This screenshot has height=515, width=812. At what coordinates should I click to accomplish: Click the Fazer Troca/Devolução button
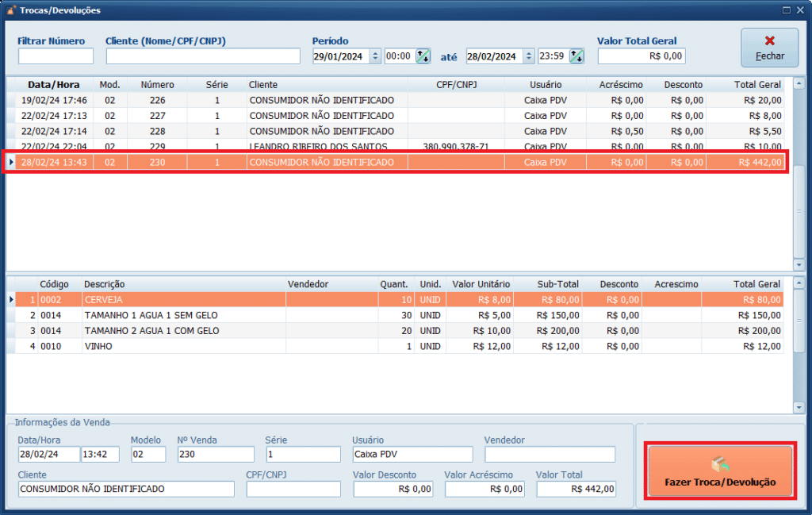[720, 472]
